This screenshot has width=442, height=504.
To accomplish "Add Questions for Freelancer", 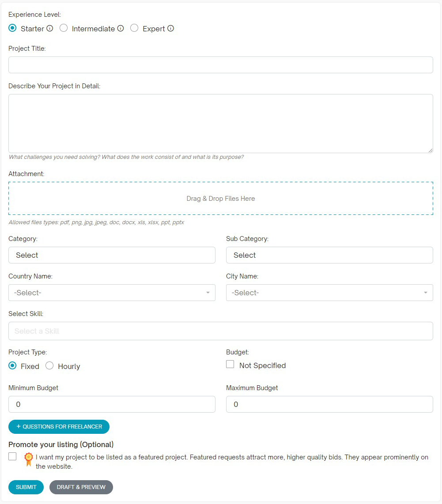I will pyautogui.click(x=59, y=427).
